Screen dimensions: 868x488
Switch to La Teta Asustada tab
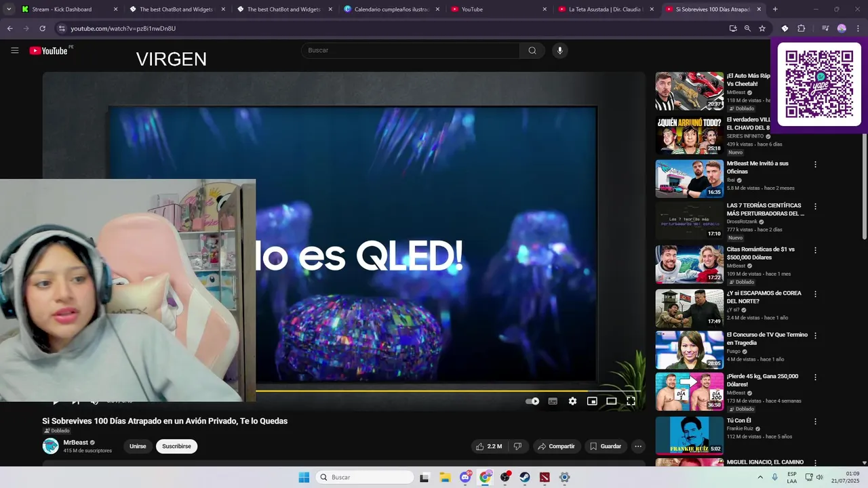tap(606, 9)
